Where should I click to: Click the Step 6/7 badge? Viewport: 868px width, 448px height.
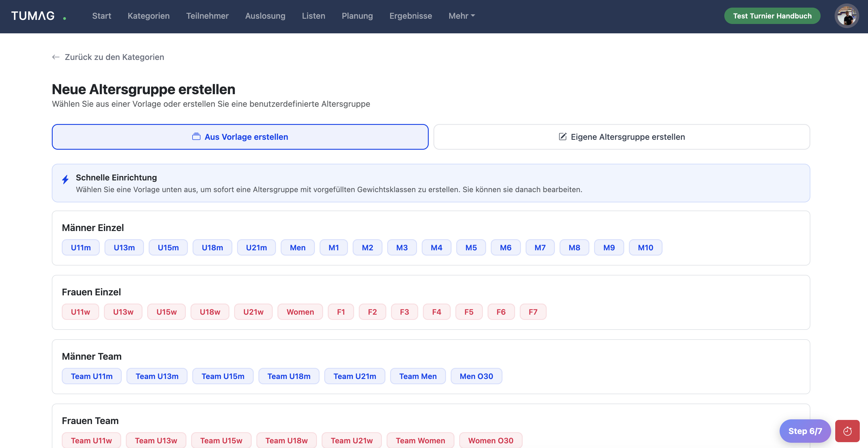(805, 431)
